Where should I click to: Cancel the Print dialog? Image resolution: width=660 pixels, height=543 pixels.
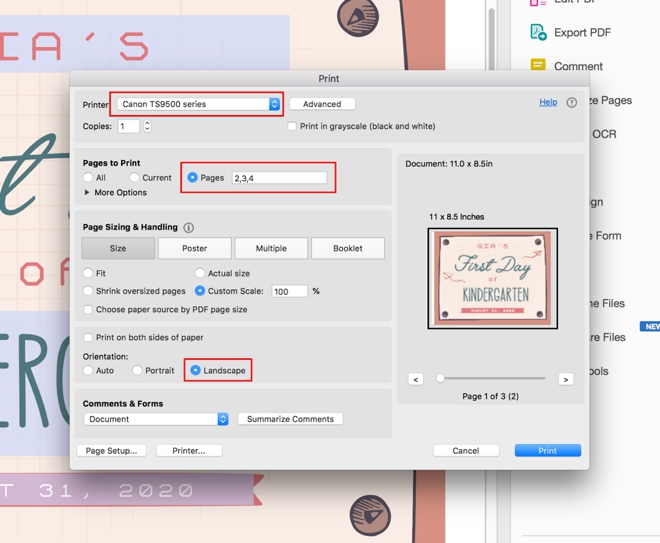pos(466,451)
